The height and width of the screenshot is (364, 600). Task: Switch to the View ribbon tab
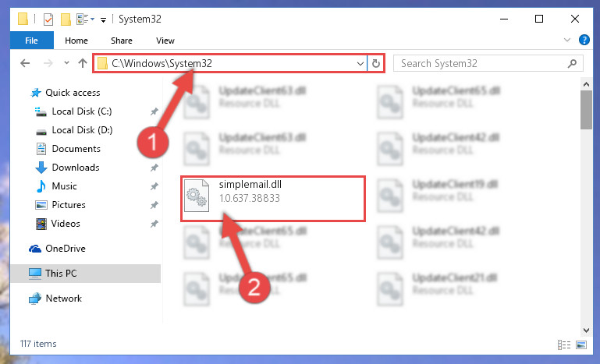click(165, 41)
